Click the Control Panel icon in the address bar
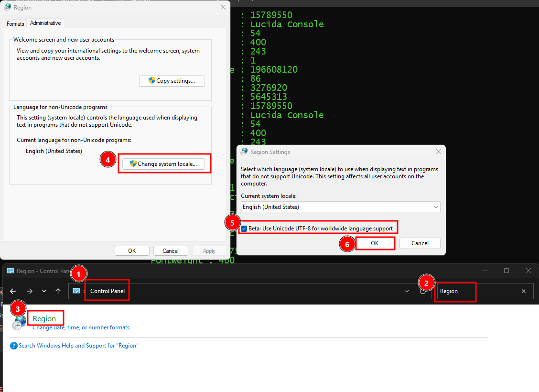Screen dimensions: 539x392 click(76, 291)
